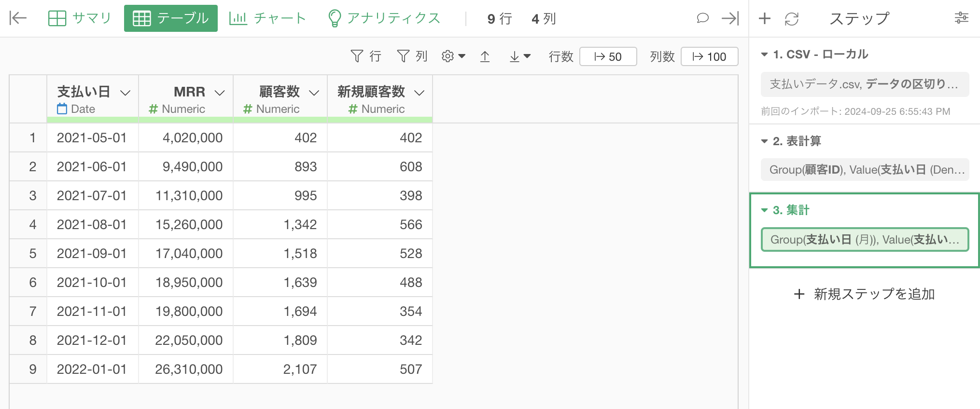
Task: Switch to the アナリティクス tab
Action: pos(384,18)
